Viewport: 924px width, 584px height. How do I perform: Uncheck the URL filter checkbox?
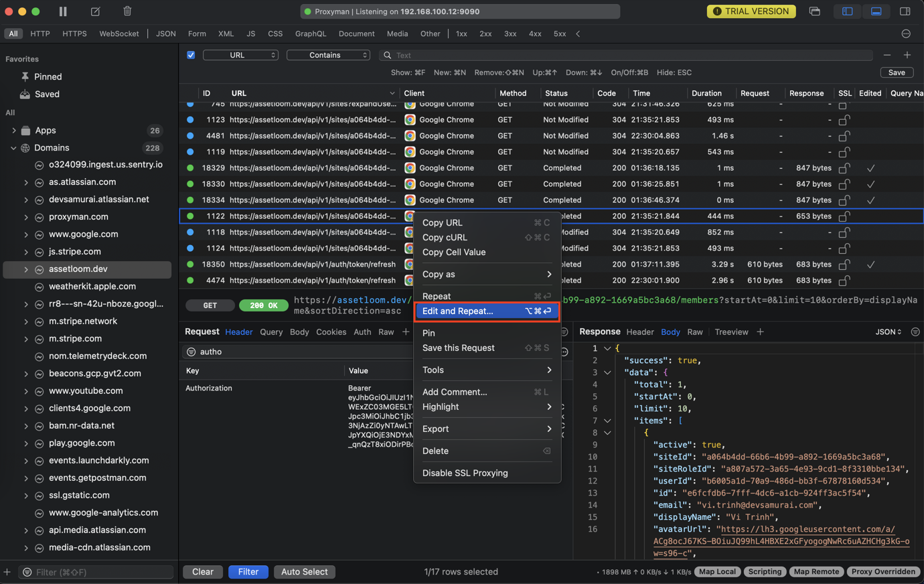pyautogui.click(x=191, y=55)
